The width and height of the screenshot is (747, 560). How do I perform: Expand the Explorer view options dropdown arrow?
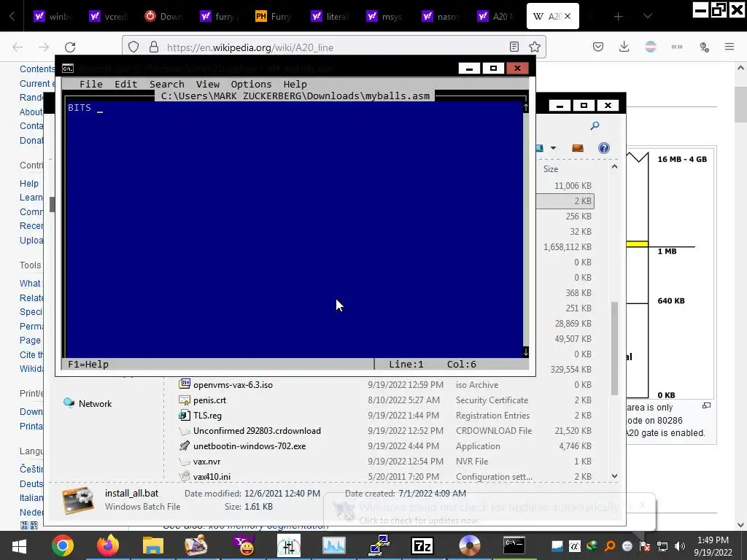click(x=553, y=148)
